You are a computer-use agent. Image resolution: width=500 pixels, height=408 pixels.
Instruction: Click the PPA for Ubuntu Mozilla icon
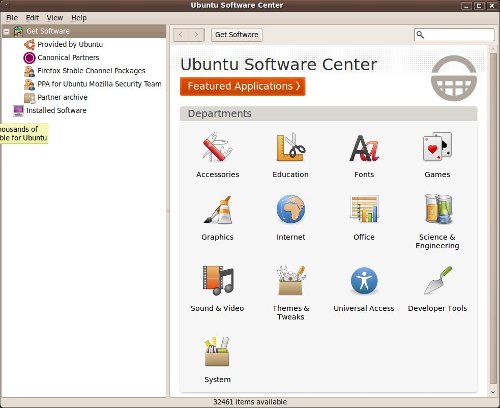tap(29, 84)
